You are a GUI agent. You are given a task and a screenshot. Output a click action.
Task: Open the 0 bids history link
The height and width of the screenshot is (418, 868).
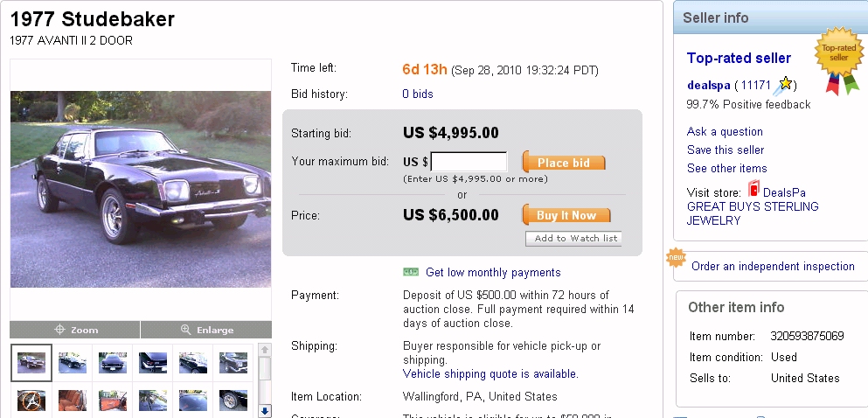(417, 94)
